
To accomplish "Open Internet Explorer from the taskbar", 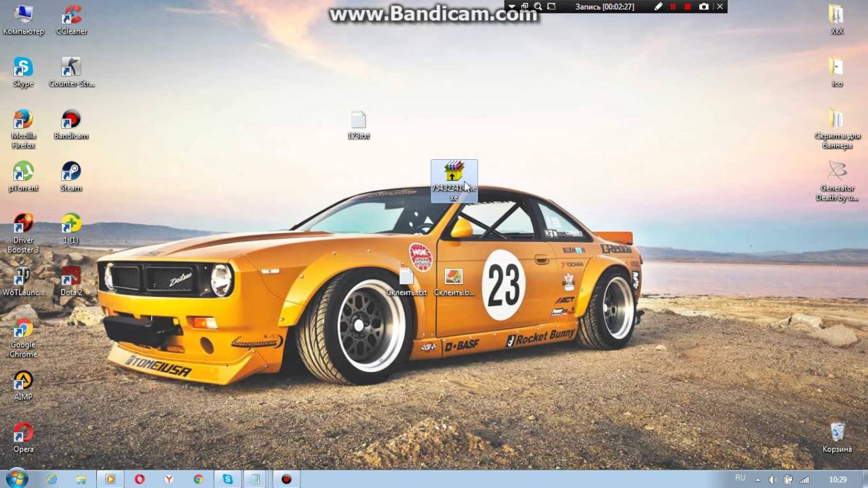I will [x=52, y=479].
